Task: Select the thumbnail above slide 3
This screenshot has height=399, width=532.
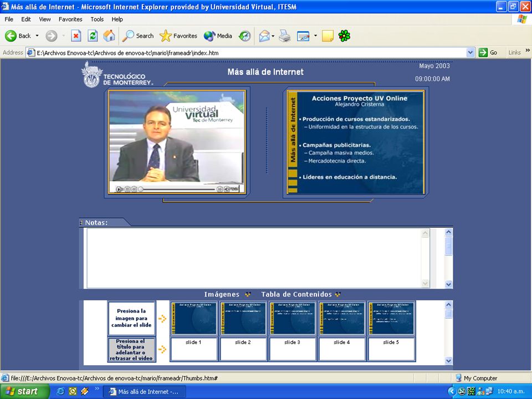Action: tap(292, 318)
